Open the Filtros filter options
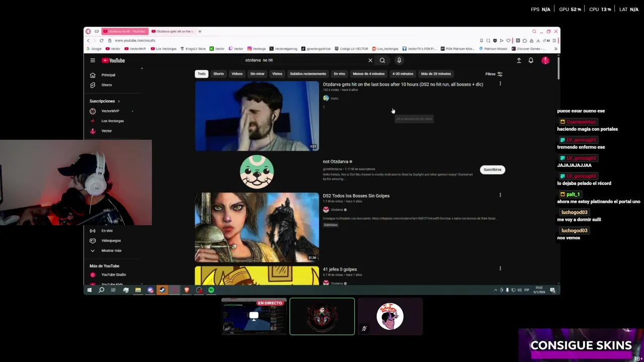This screenshot has width=644, height=362. [x=494, y=74]
